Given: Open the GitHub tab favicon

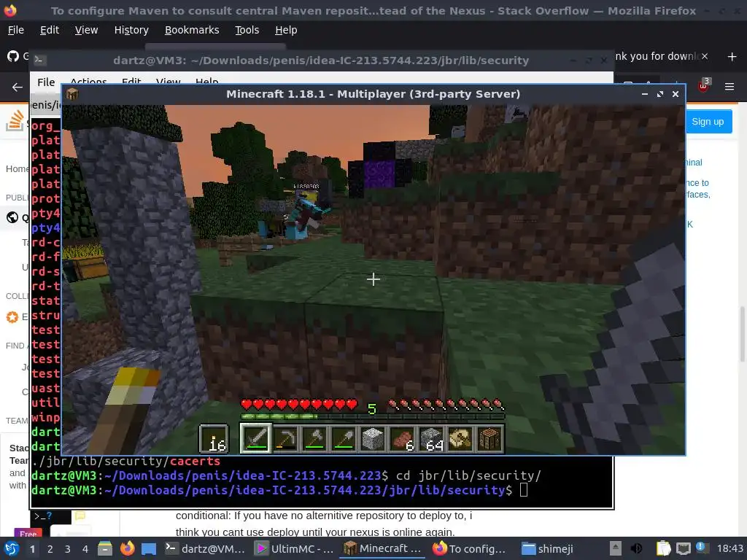Looking at the screenshot, I should [13, 56].
